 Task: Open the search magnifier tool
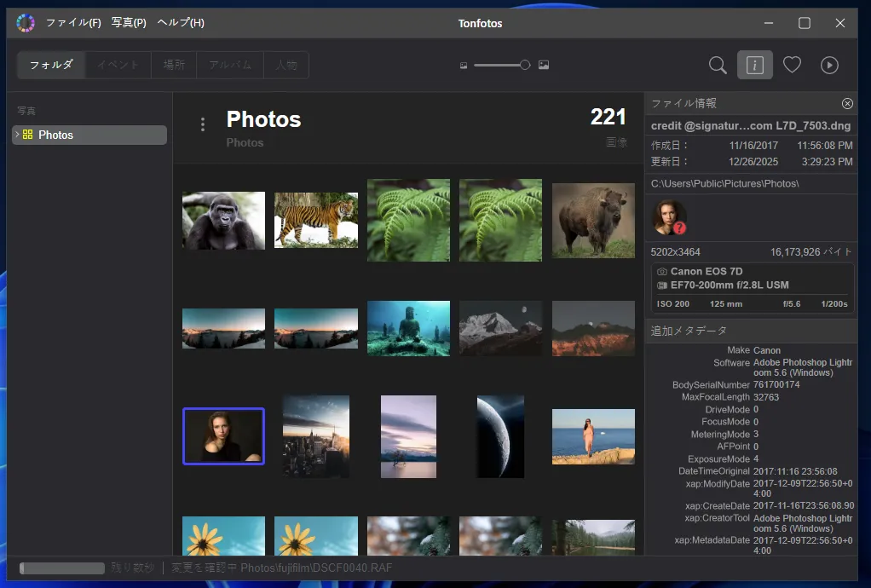pyautogui.click(x=718, y=65)
